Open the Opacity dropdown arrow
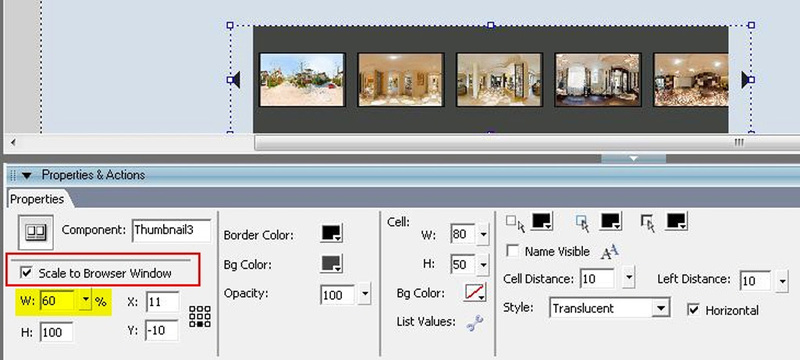This screenshot has height=360, width=800. [x=365, y=295]
